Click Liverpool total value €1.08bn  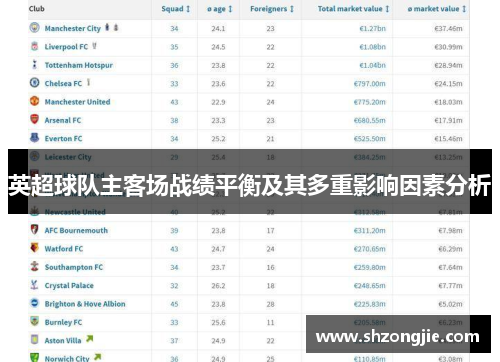pos(373,47)
